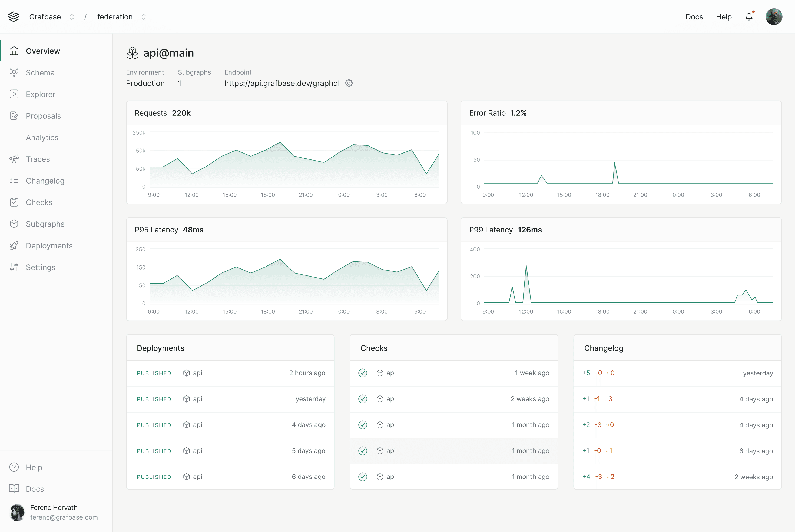Open the Changelog section icon

14,181
